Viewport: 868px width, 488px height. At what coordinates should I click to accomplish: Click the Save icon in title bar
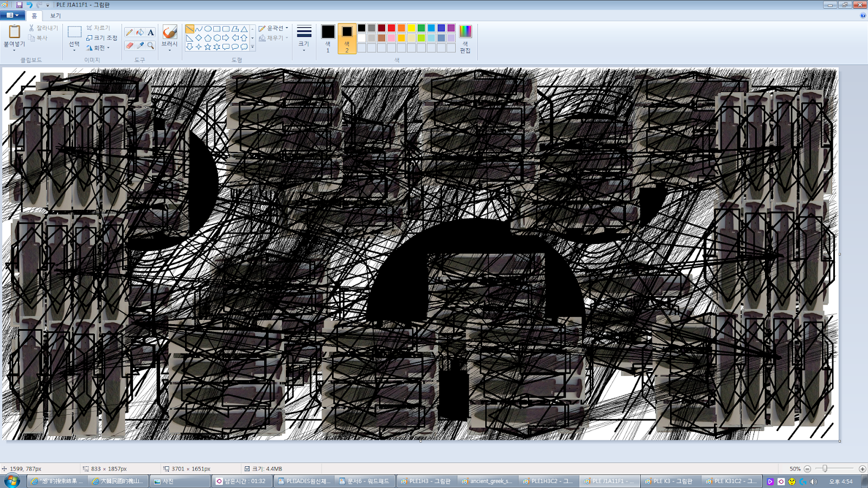pos(19,5)
